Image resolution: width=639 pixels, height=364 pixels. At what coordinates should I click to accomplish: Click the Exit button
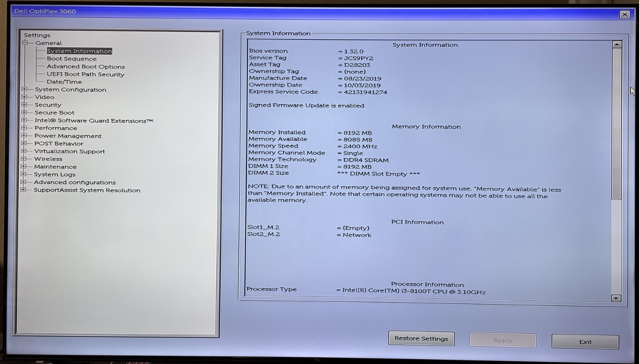coord(585,342)
